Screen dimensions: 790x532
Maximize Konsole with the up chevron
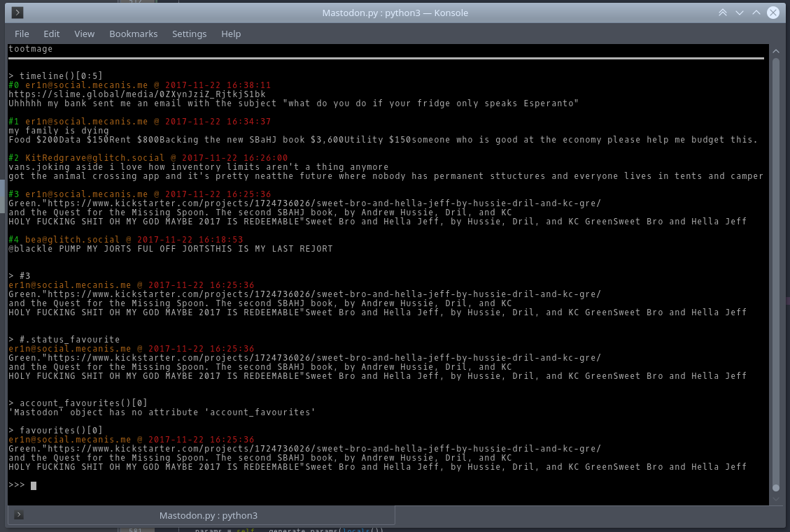(756, 13)
